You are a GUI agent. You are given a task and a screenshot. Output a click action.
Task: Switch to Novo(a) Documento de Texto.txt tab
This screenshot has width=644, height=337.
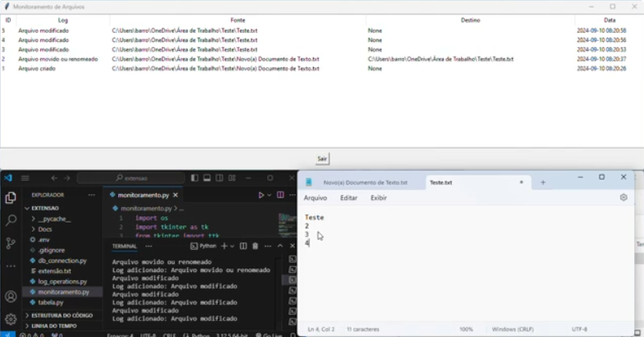[x=364, y=182]
